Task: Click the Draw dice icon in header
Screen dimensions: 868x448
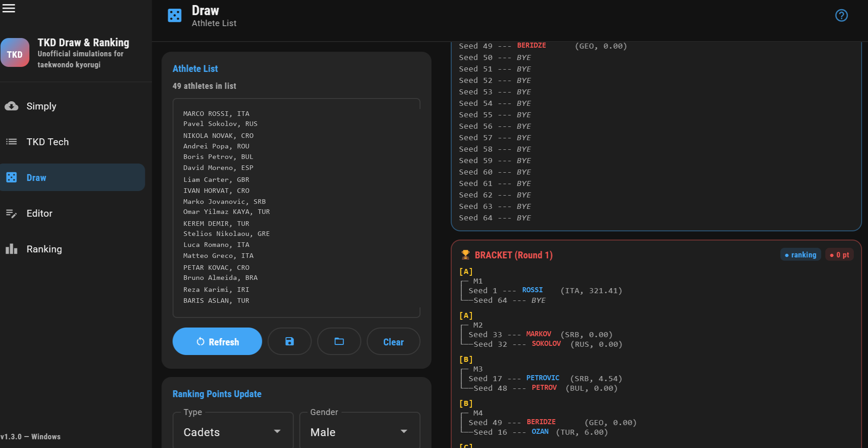Action: pyautogui.click(x=175, y=16)
